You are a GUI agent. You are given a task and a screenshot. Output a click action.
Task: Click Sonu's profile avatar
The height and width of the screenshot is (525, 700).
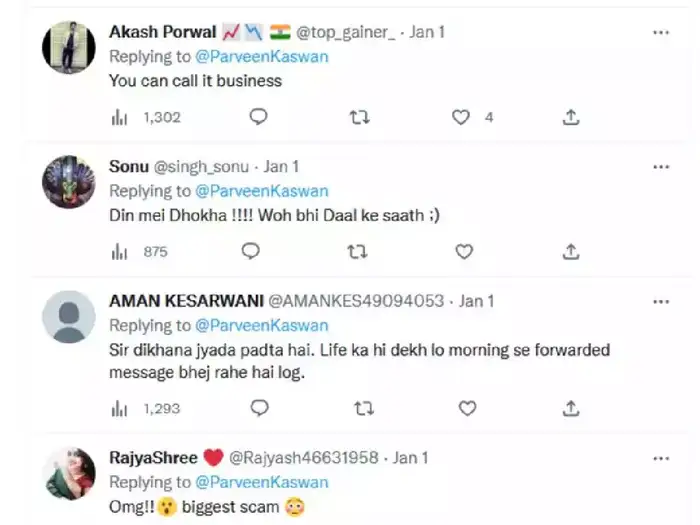(x=69, y=182)
